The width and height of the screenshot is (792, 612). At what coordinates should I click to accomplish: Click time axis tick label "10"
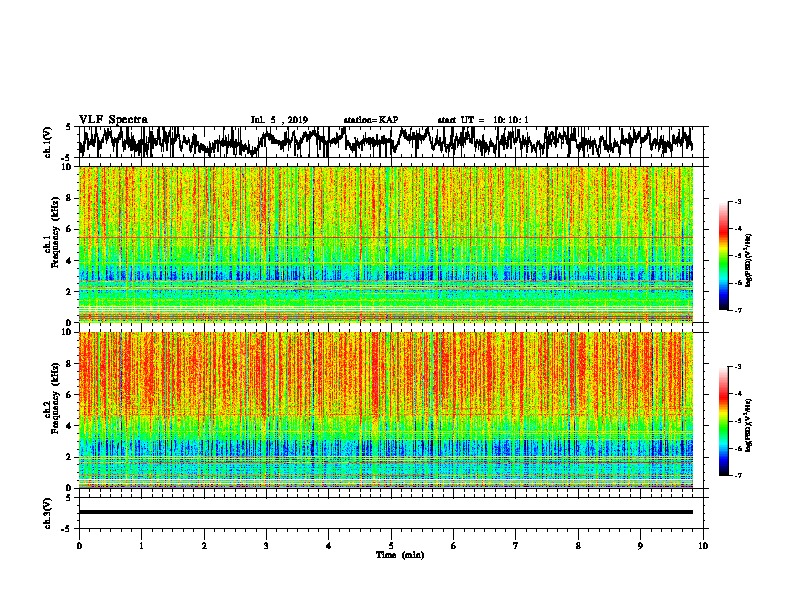(703, 546)
